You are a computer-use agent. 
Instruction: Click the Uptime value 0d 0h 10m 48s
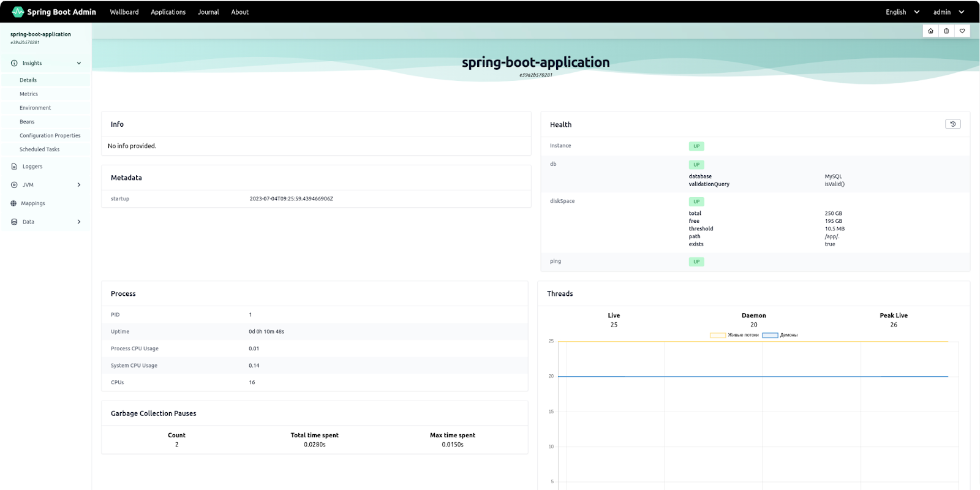click(x=266, y=331)
